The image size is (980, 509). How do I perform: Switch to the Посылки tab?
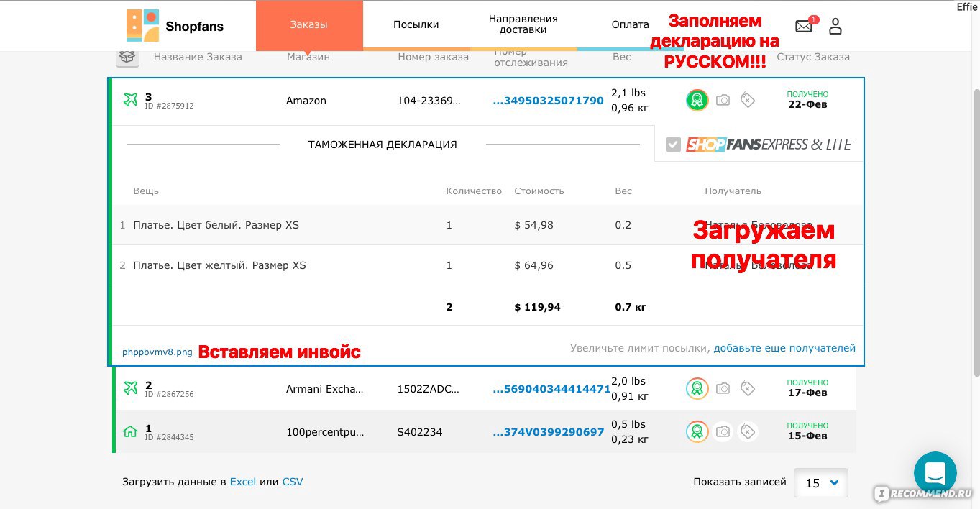coord(416,24)
